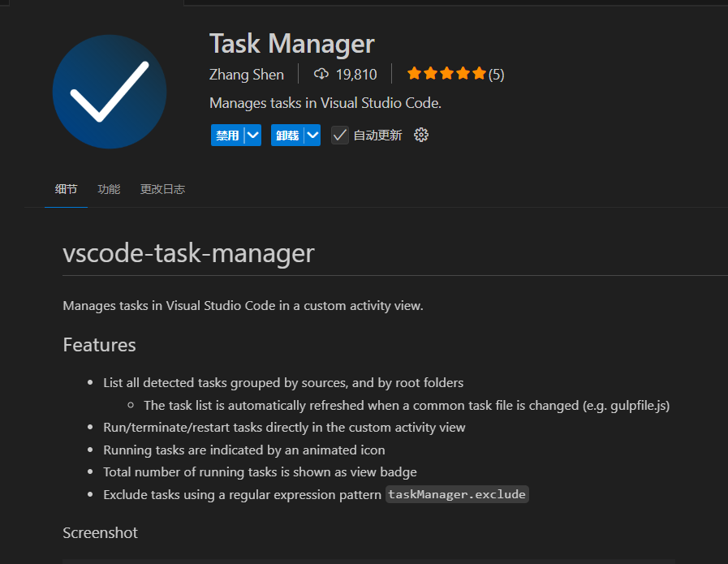
Task: Click the Task Manager checkmark logo
Action: [x=110, y=92]
